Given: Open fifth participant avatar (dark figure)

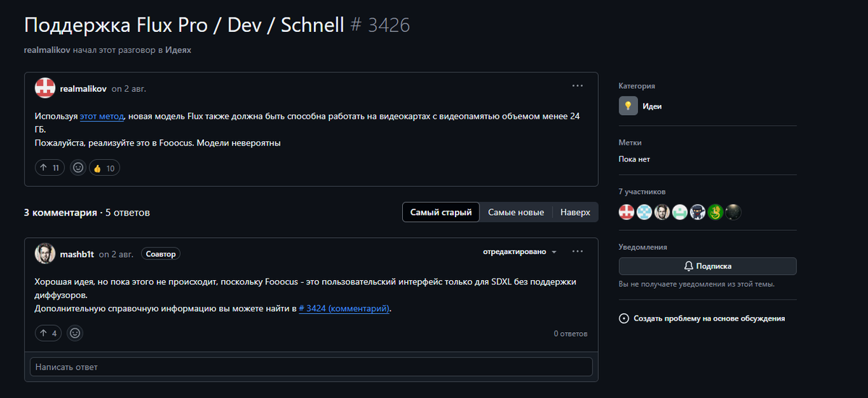Looking at the screenshot, I should (697, 212).
